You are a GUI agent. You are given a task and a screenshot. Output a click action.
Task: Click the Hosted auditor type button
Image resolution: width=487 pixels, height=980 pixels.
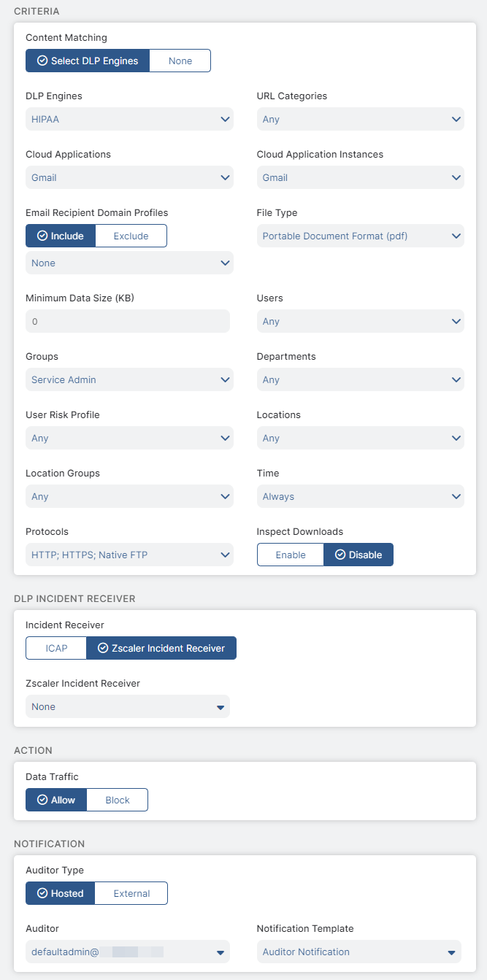60,893
